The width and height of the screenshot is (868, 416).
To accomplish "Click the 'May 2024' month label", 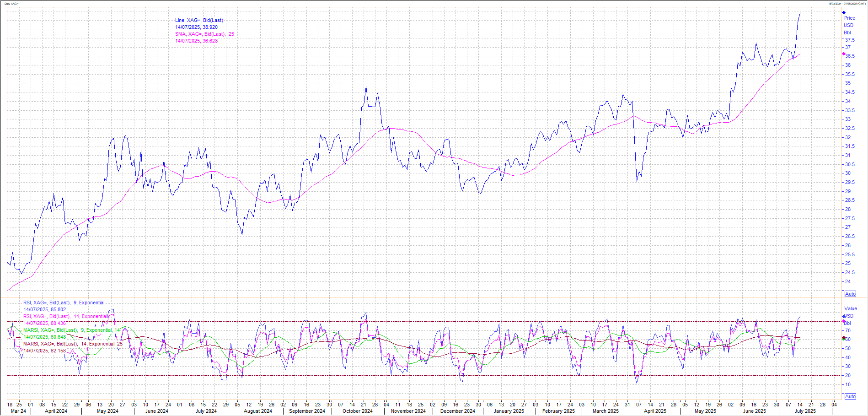I will tap(107, 411).
